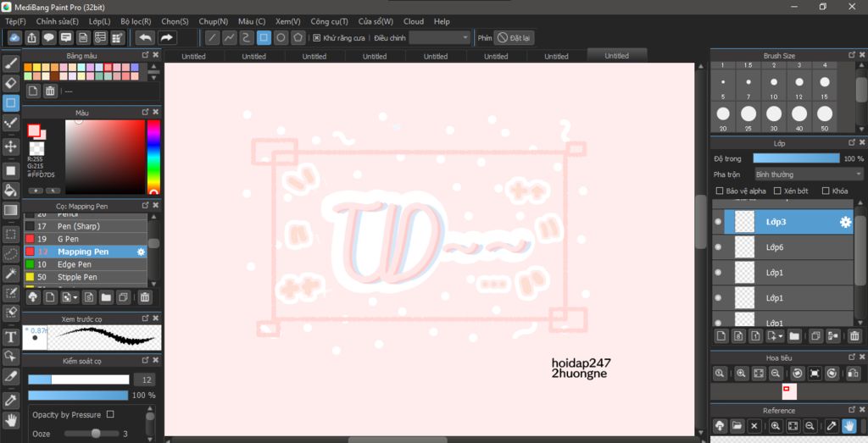Screen dimensions: 868x443
Task: Enable Bảo vệ alpha checkbox
Action: click(x=719, y=191)
